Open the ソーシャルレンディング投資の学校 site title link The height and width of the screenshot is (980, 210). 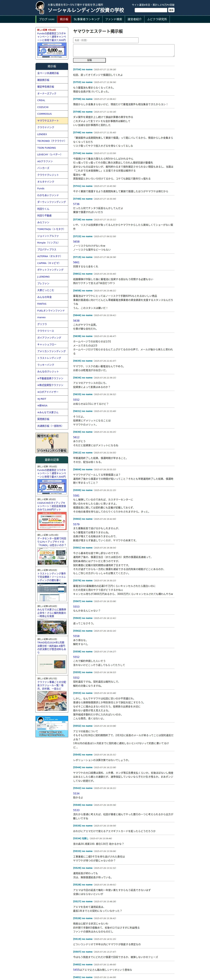(86, 10)
